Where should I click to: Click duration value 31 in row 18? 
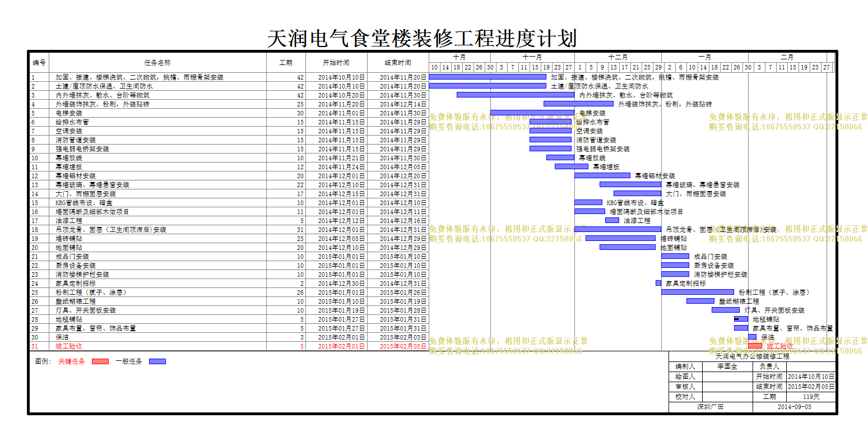[300, 230]
